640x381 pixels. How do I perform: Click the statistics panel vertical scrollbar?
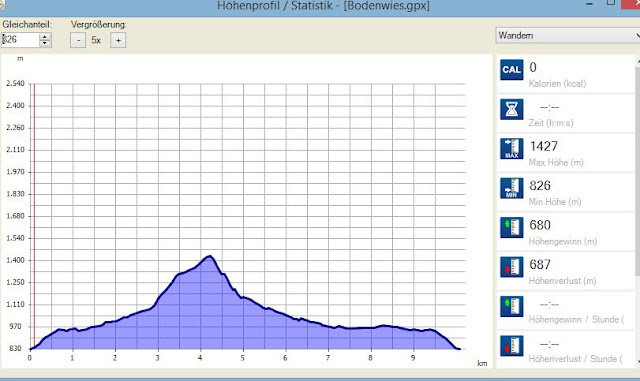coord(638,172)
